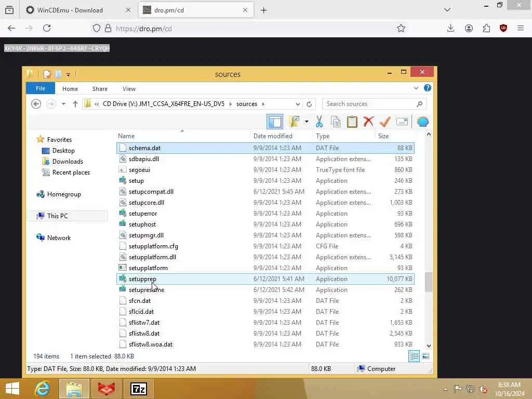Open the folder options toolbar icon
532x399 pixels.
tap(294, 122)
